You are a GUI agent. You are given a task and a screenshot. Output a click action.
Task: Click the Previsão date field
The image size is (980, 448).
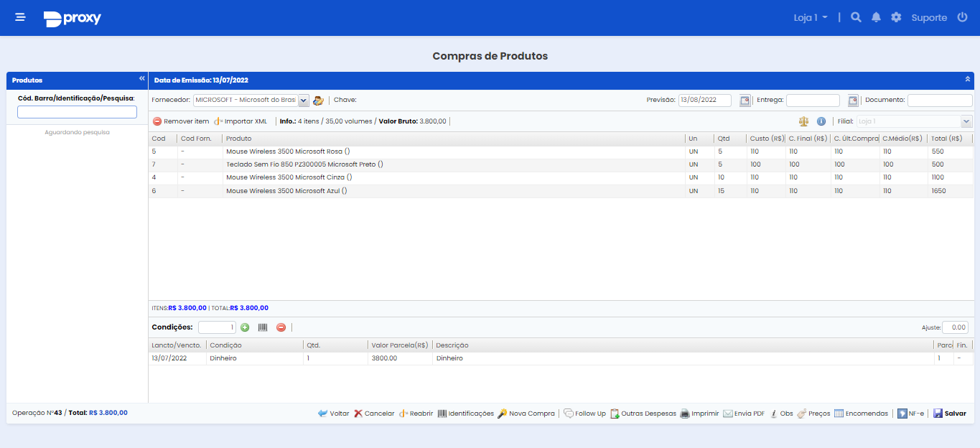(x=704, y=101)
